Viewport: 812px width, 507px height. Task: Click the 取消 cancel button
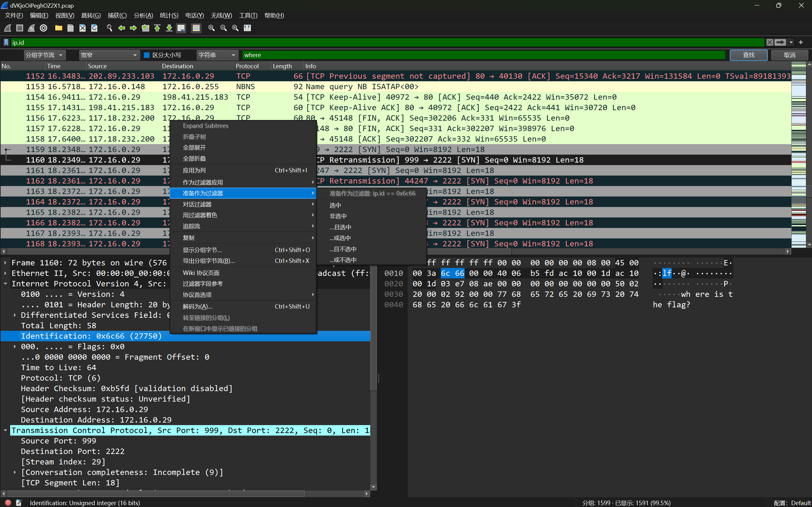(x=789, y=55)
